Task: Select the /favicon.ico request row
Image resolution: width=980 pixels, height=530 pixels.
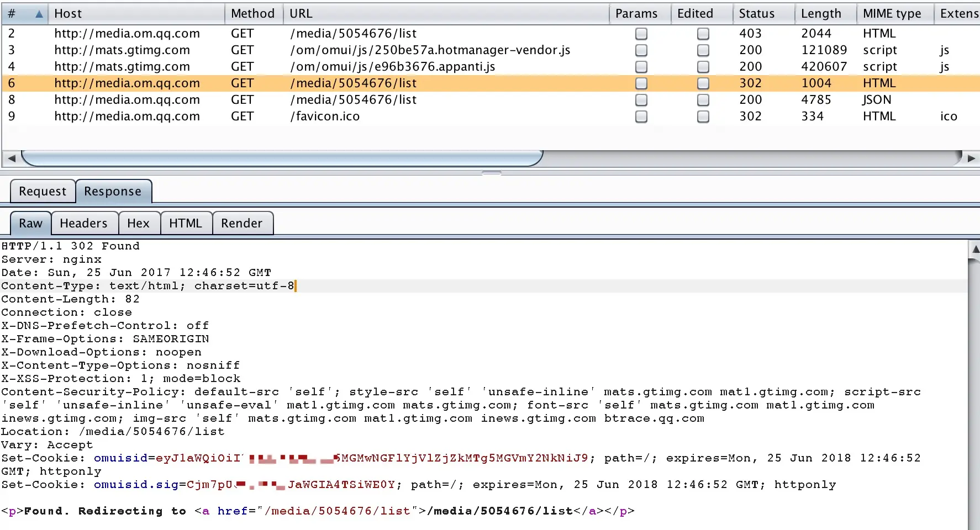Action: pos(490,116)
